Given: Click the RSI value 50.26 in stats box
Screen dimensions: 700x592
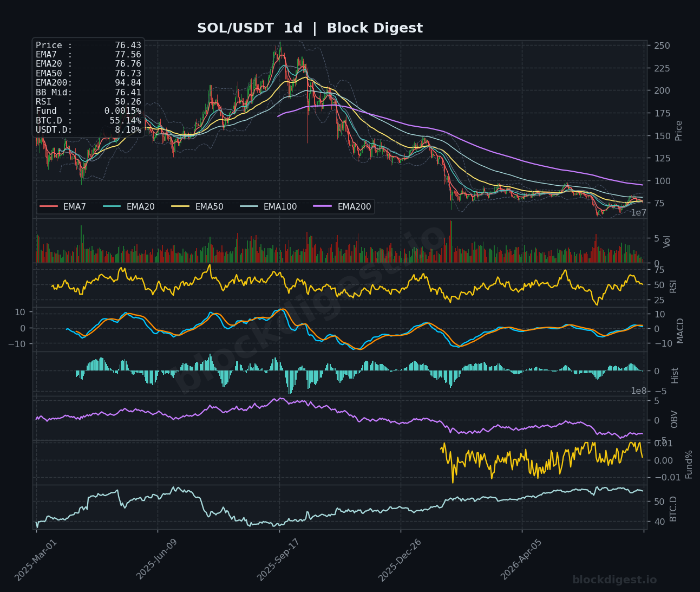Looking at the screenshot, I should 128,101.
